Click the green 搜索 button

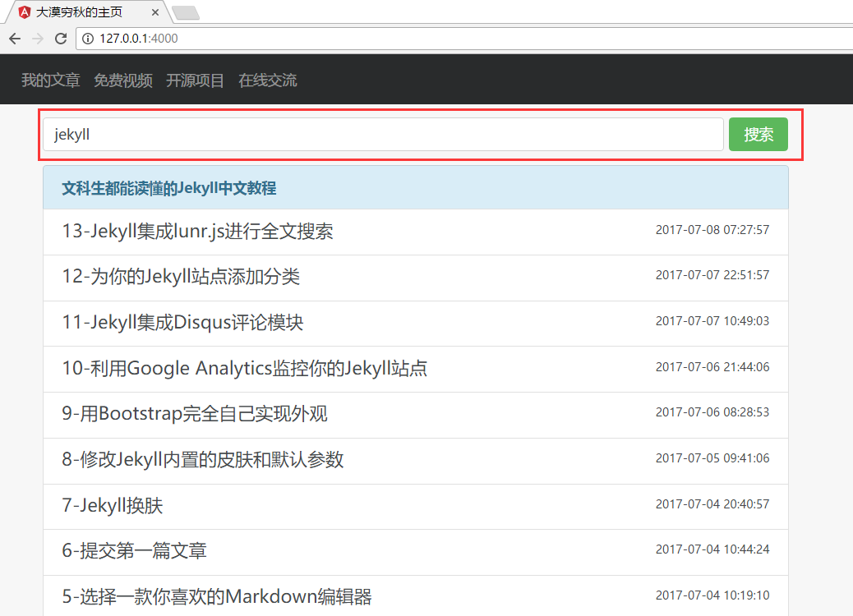tap(758, 135)
